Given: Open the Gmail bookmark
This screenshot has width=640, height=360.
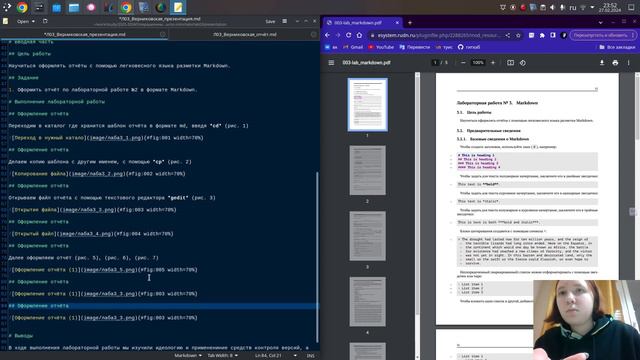Looking at the screenshot, I should 353,47.
